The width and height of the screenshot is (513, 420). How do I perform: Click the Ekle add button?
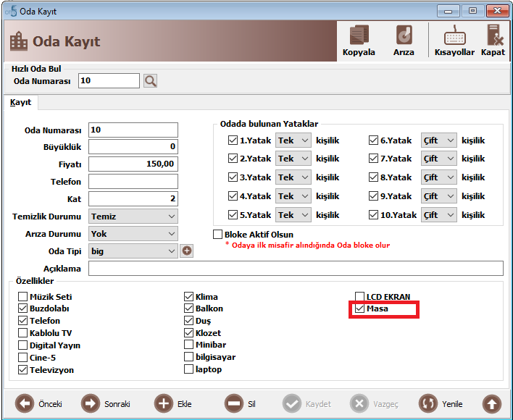point(164,403)
